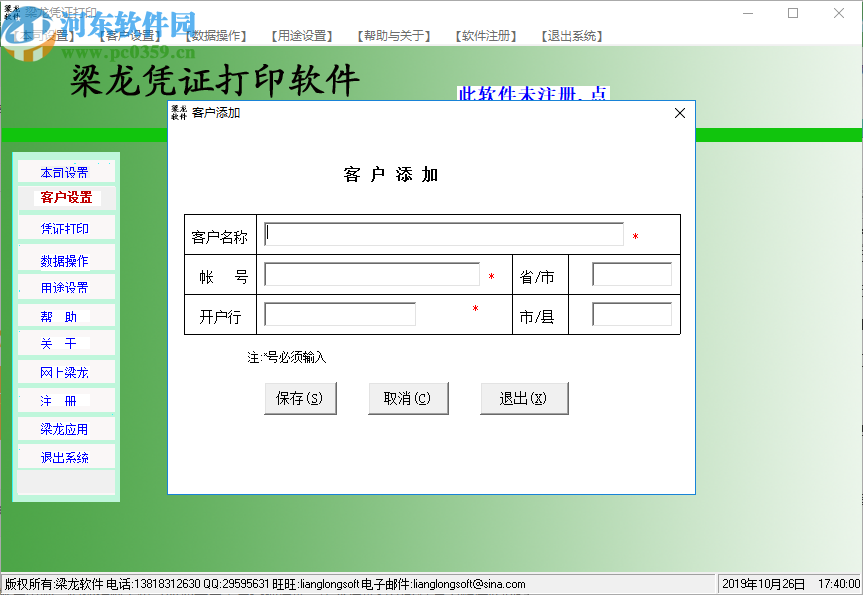
Task: Click the 数据操作 sidebar button
Action: coord(65,259)
